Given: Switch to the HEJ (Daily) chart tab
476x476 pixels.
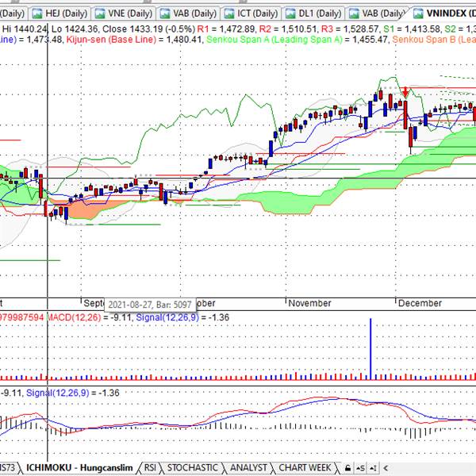Looking at the screenshot, I should coord(59,13).
